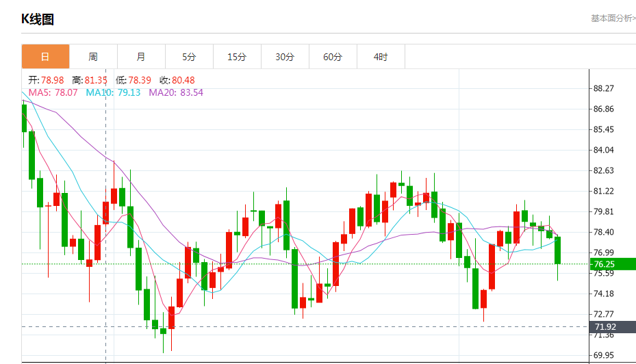Switch to the 周 weekly tab
This screenshot has width=636, height=364.
93,57
